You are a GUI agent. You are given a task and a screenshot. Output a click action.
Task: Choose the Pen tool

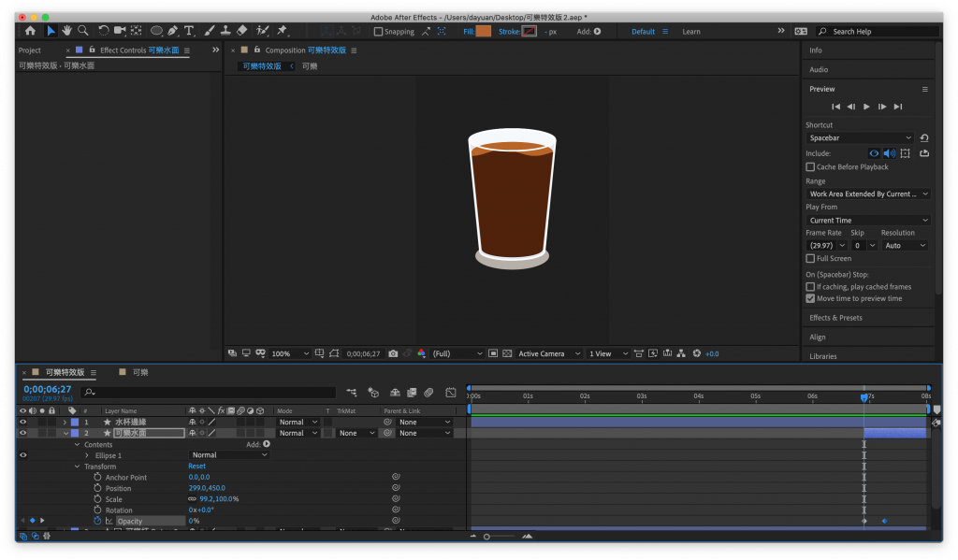(173, 31)
